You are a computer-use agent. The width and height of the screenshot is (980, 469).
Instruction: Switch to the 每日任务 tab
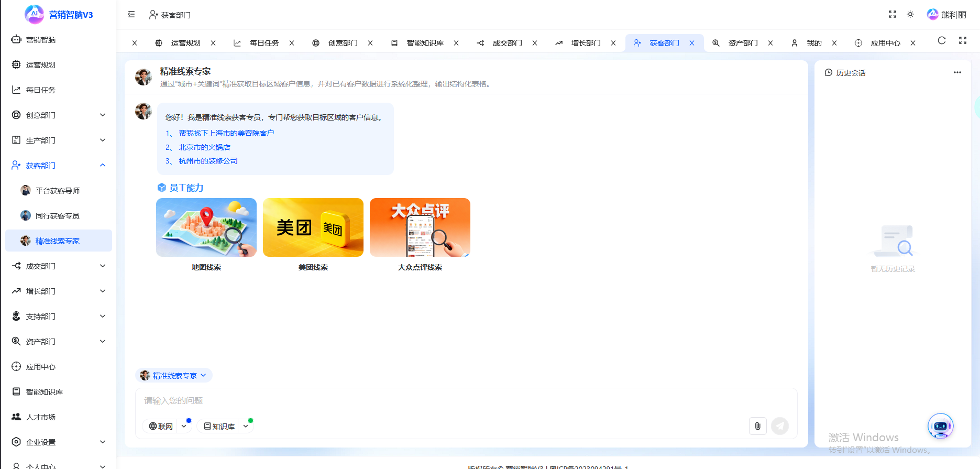coord(264,43)
